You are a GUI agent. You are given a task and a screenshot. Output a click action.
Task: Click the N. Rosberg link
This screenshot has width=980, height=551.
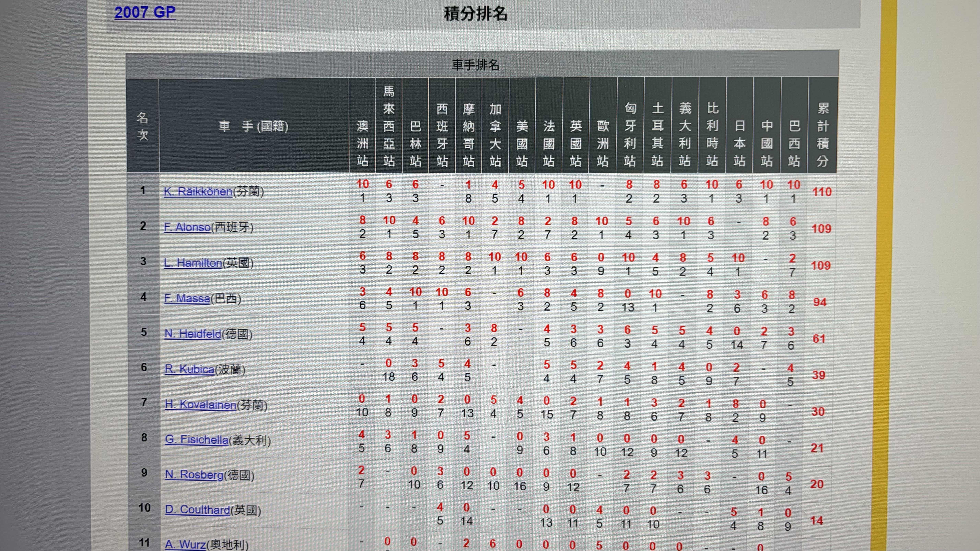pos(194,475)
